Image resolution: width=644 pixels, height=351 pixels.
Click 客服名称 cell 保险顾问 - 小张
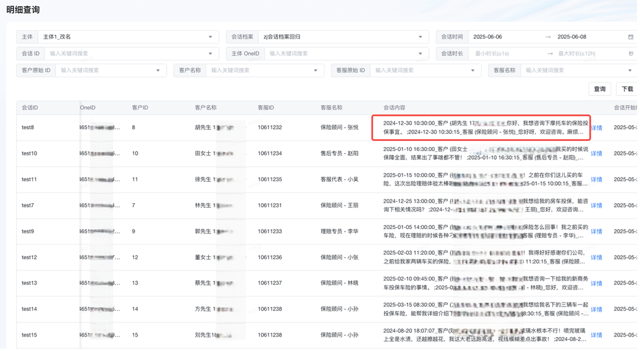click(339, 257)
